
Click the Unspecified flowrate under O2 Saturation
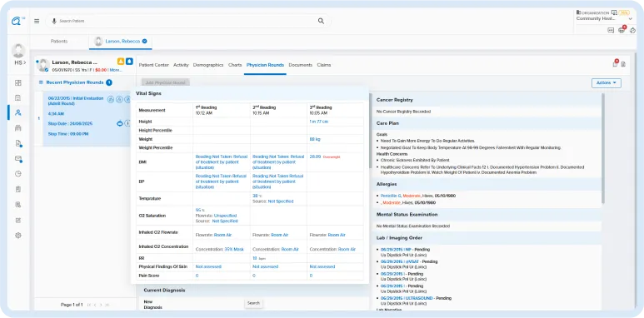[x=225, y=216]
